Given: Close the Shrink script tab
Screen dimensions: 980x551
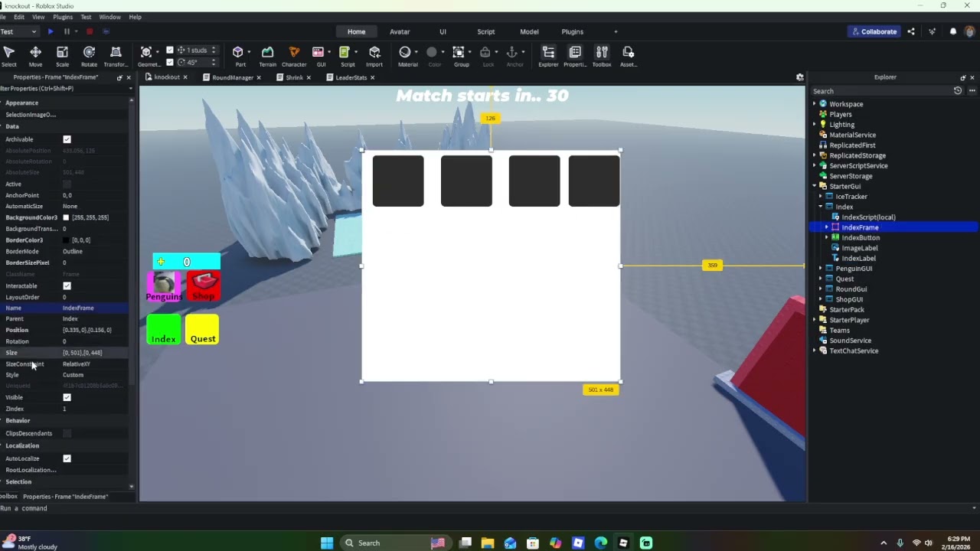Looking at the screenshot, I should 309,77.
